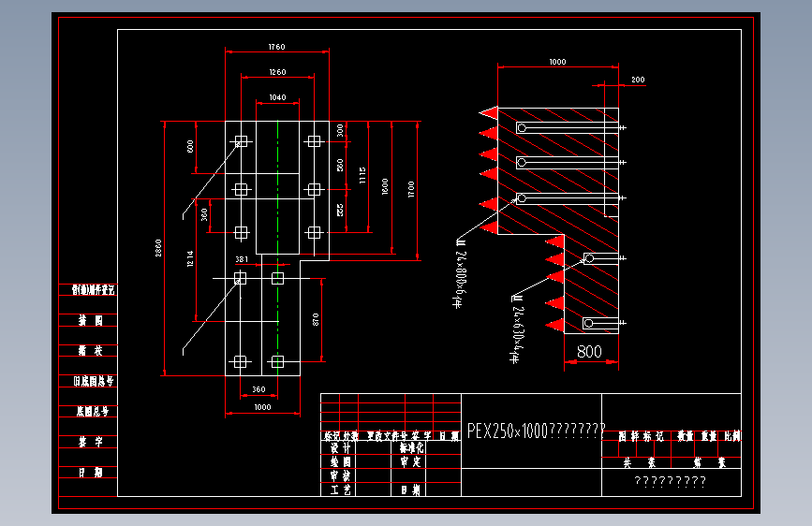The image size is (812, 526).
Task: Select the 日期 label in the left column
Action: [x=91, y=473]
